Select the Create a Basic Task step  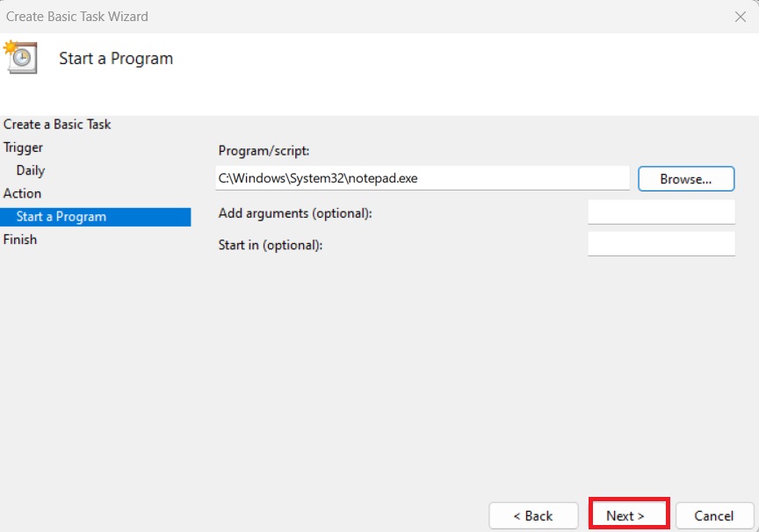point(57,125)
